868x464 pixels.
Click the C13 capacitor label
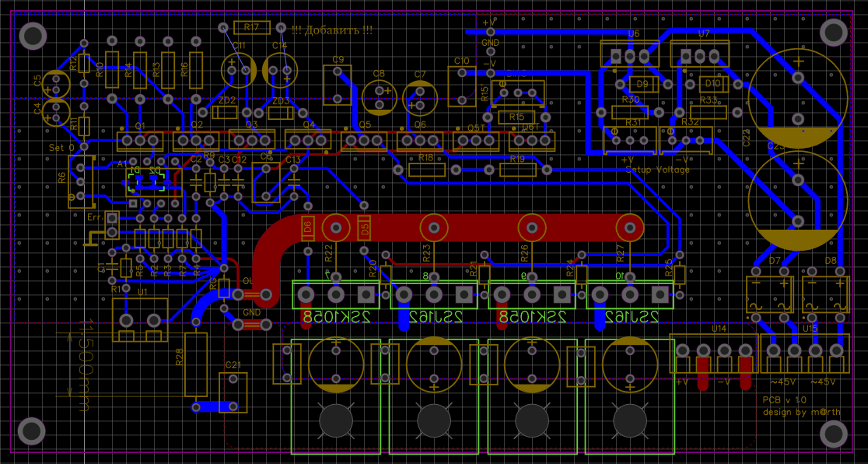point(292,160)
